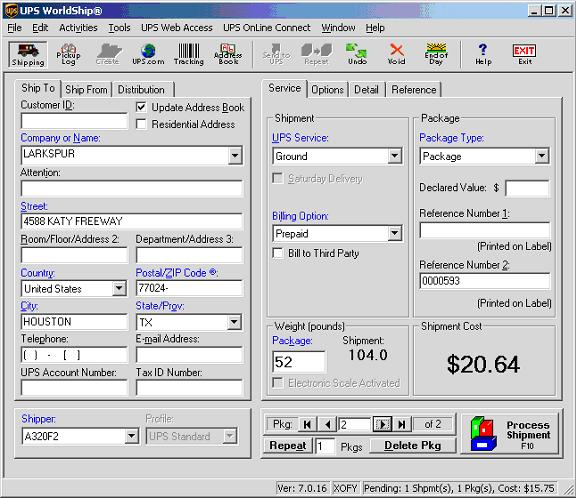Go to the first package arrow
Image resolution: width=576 pixels, height=498 pixels.
[307, 425]
